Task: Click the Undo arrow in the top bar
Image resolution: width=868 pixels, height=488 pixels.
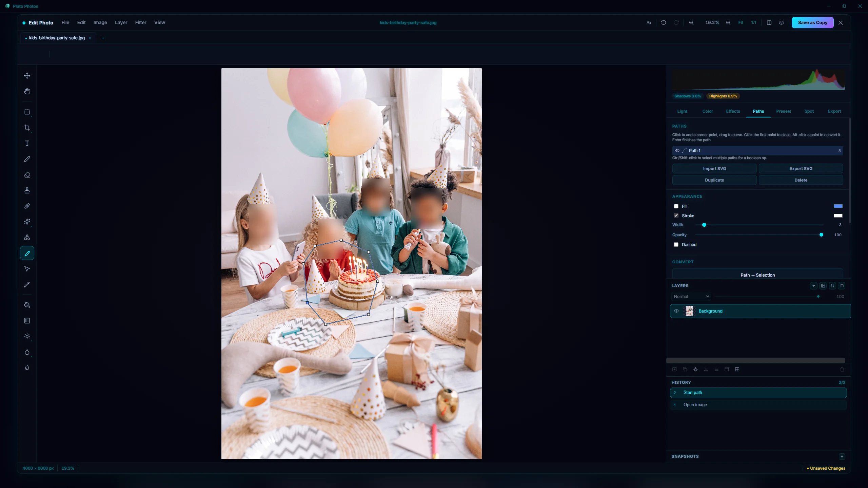Action: pos(664,22)
